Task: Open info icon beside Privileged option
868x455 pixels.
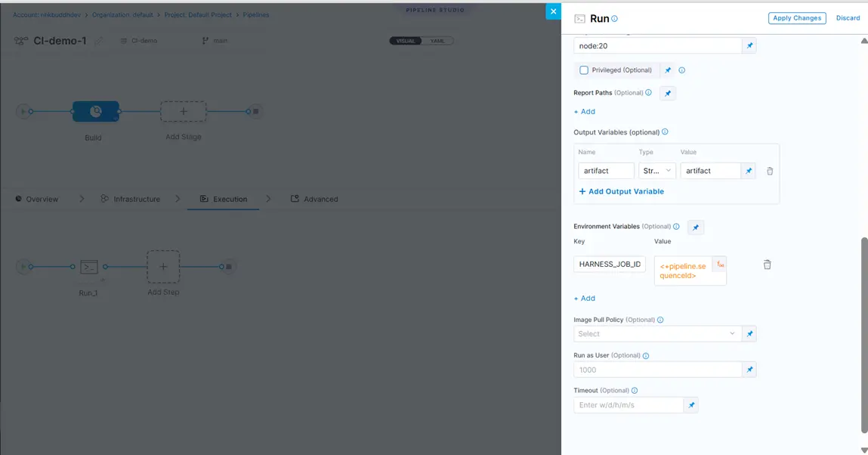Action: pos(682,70)
